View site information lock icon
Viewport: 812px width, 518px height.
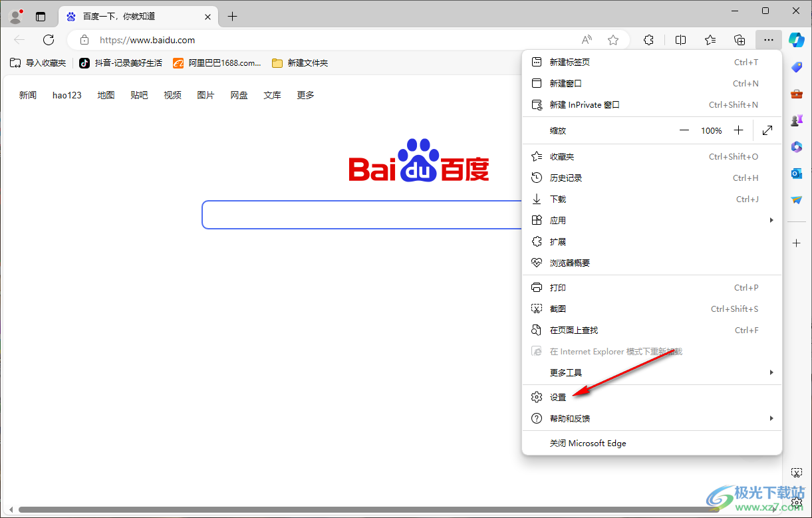point(84,40)
